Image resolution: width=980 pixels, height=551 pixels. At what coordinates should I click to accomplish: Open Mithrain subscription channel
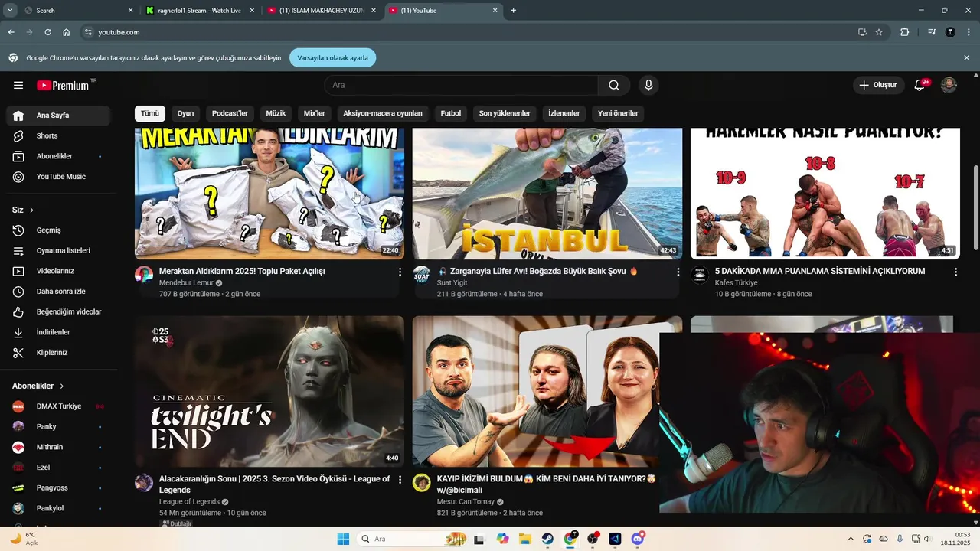58,447
